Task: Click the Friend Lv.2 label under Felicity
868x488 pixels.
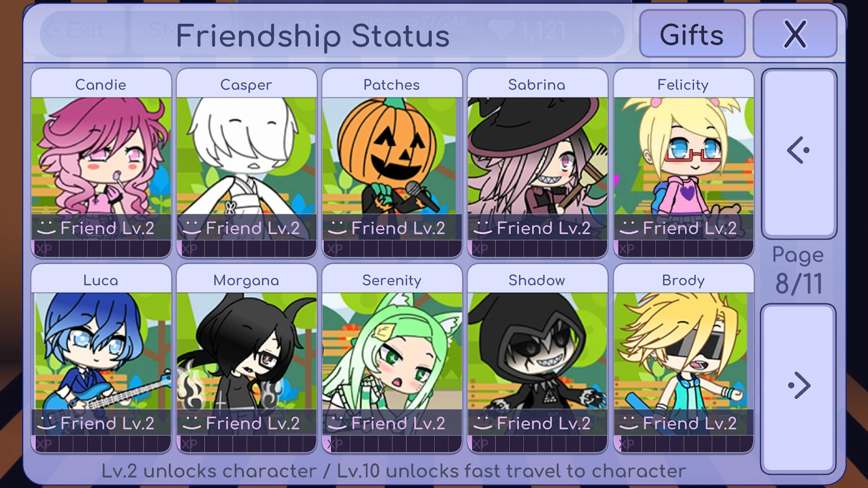Action: pos(690,228)
